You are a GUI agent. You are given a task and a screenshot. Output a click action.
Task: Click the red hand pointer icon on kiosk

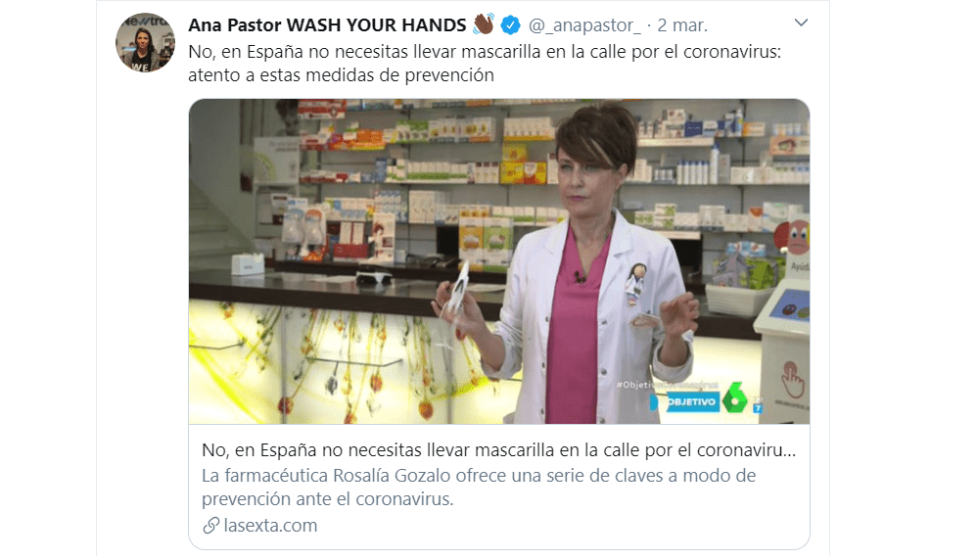pyautogui.click(x=793, y=379)
